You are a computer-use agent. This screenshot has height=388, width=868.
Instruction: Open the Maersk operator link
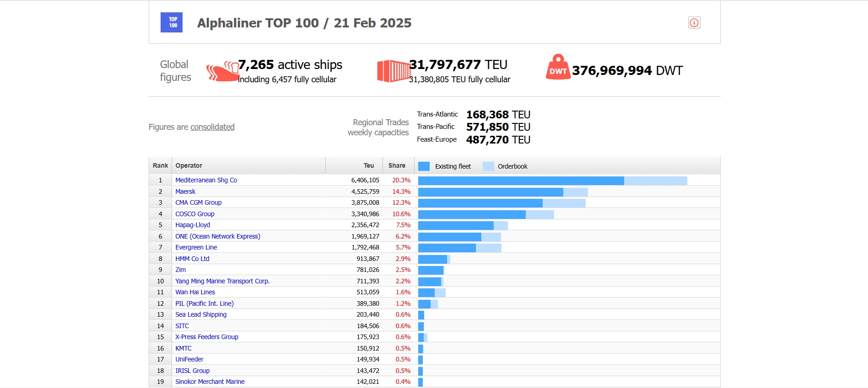tap(185, 191)
